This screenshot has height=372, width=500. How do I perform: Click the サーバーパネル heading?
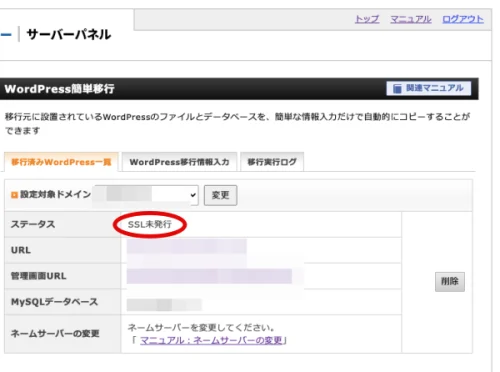pyautogui.click(x=69, y=34)
